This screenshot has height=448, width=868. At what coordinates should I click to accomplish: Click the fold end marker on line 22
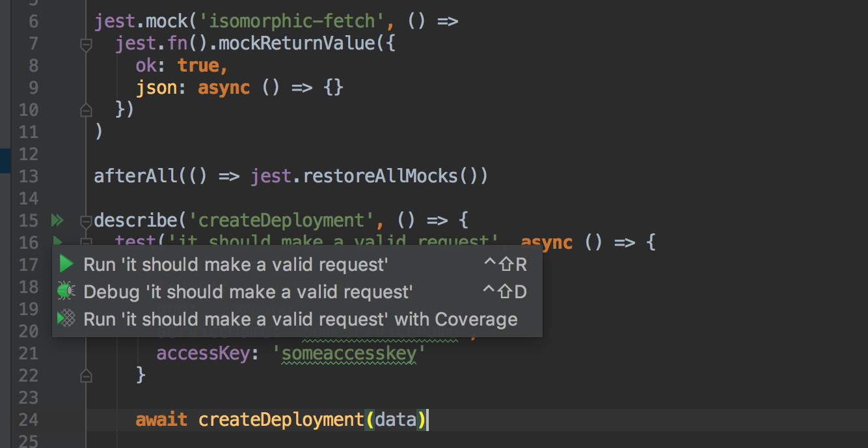tap(85, 376)
